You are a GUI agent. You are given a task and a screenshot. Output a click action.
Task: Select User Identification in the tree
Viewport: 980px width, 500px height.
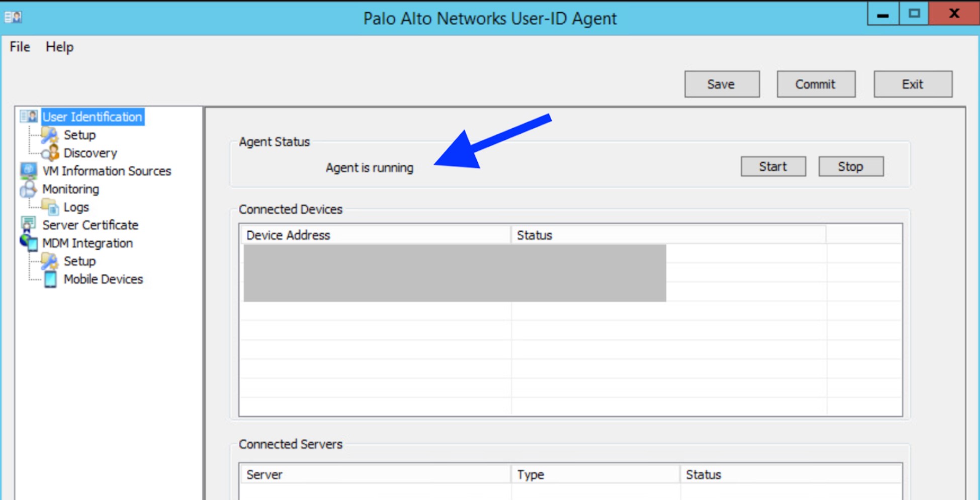(93, 117)
